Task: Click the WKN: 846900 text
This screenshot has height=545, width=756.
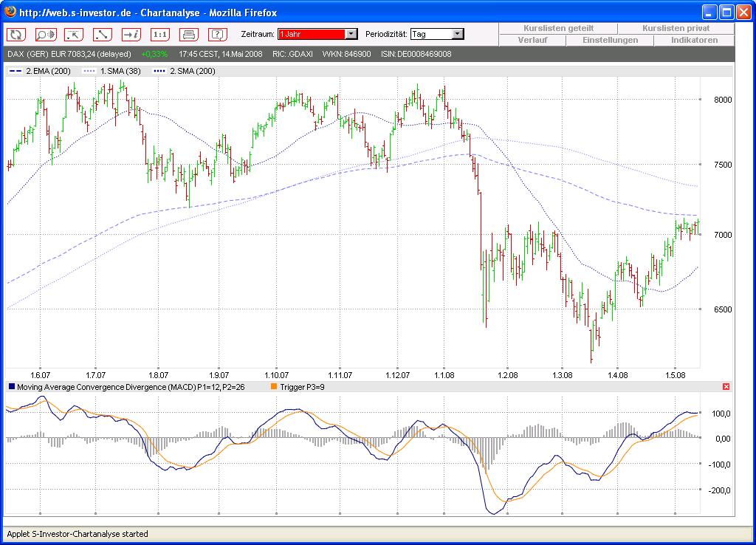Action: [346, 54]
